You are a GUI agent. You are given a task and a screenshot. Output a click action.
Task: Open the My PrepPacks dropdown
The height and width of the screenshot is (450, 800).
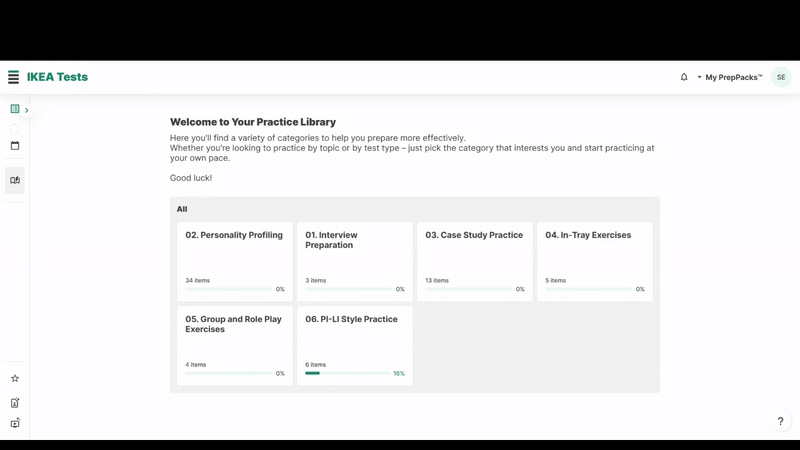click(730, 77)
